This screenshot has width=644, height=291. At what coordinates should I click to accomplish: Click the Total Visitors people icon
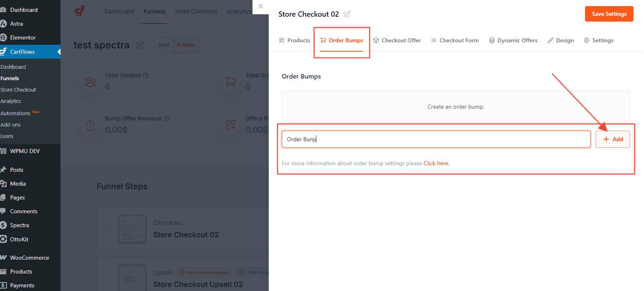(x=90, y=82)
